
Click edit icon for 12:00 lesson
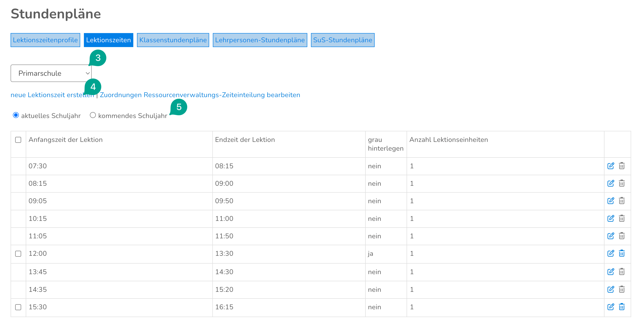point(610,253)
